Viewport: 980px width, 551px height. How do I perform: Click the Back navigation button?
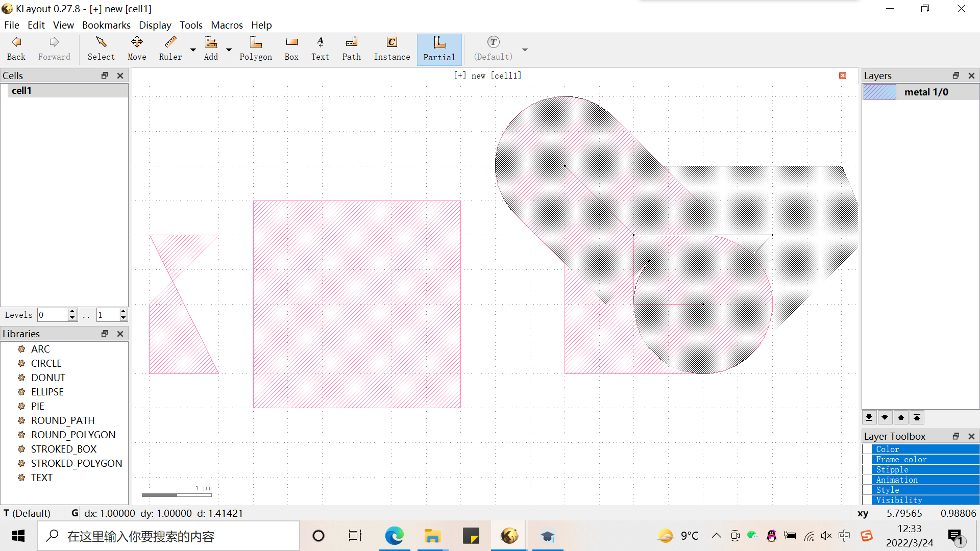(x=16, y=49)
